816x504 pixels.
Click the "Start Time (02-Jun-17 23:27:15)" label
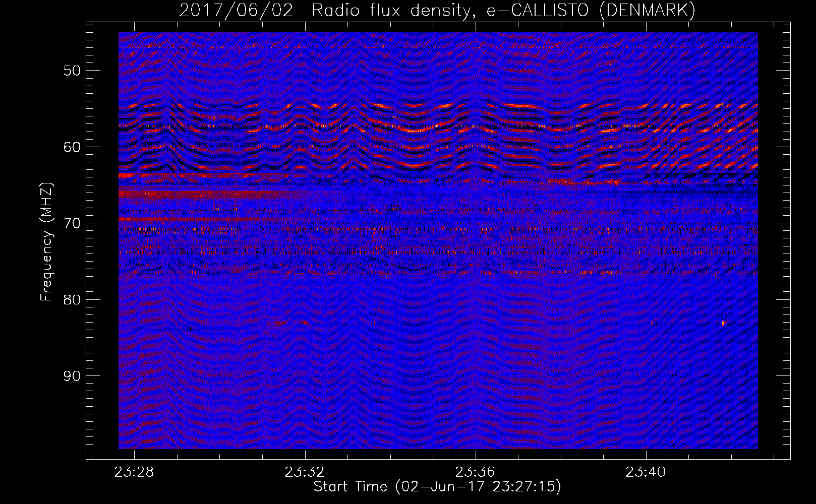pos(437,487)
